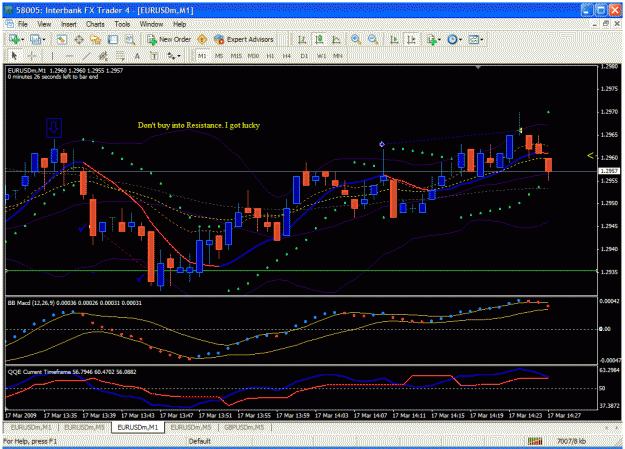Select the Vertical Line drawing tool
Viewport: 625px width, 449px height.
point(52,56)
